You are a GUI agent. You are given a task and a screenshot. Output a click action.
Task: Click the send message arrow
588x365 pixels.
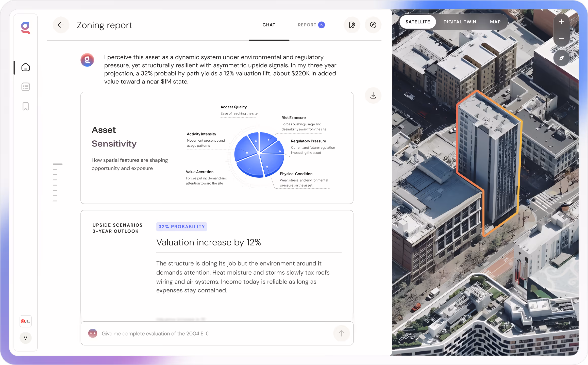point(341,333)
